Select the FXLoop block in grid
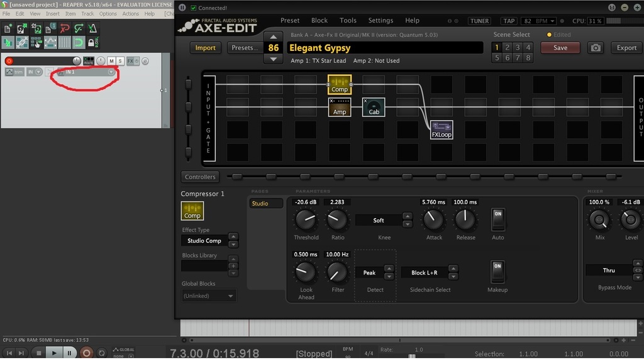Screen dimensions: 644x360 click(441, 129)
